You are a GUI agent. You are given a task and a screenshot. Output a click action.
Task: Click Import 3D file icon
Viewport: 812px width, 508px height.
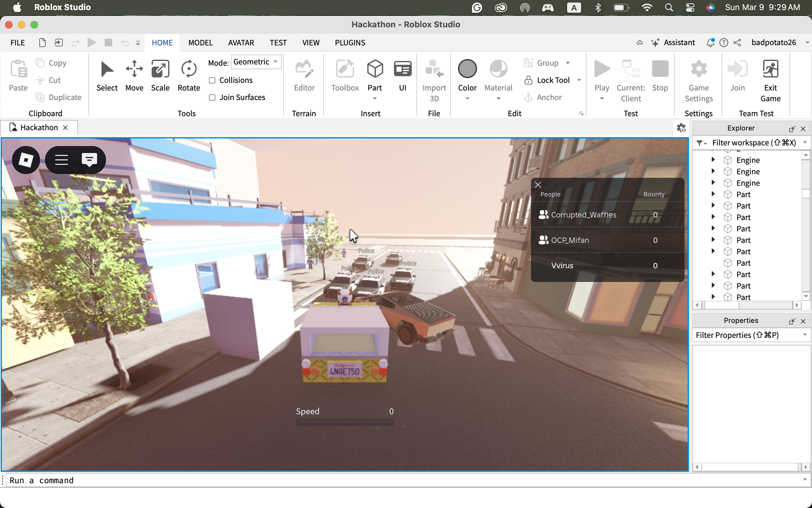[x=434, y=69]
